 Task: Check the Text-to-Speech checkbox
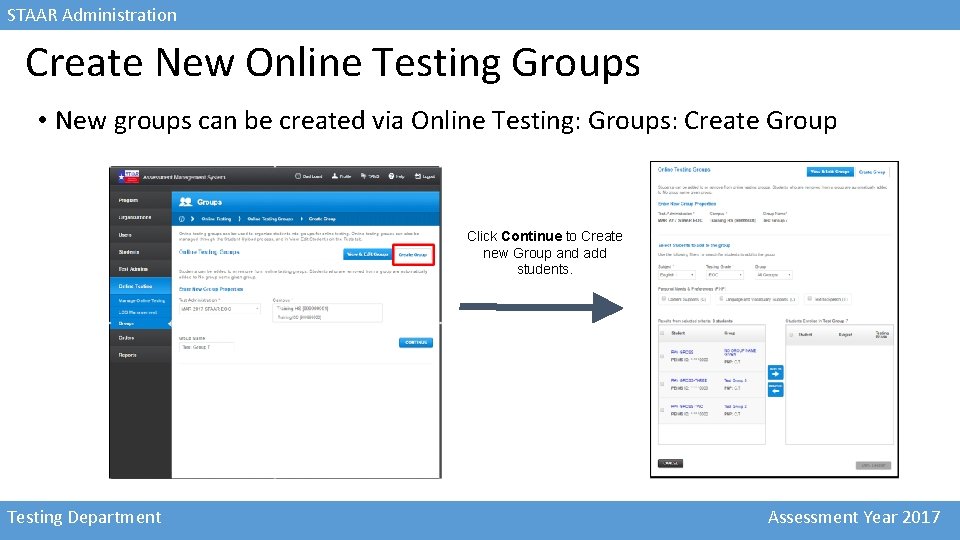tap(809, 299)
